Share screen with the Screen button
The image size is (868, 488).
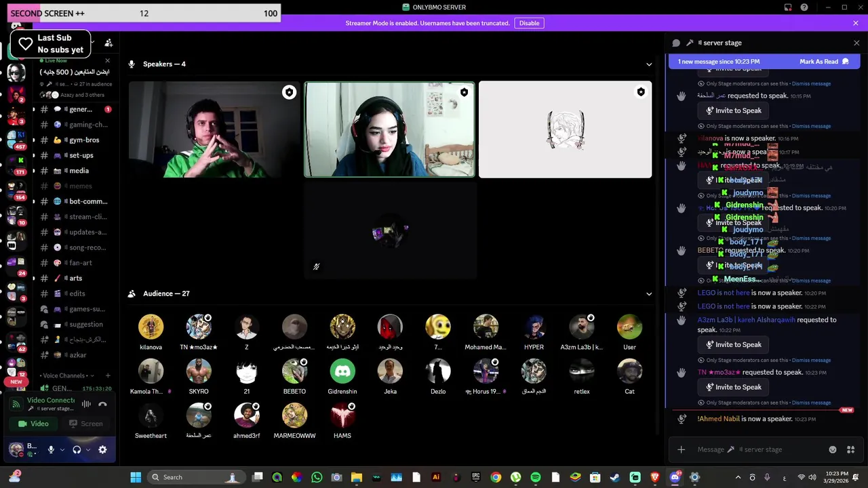85,424
